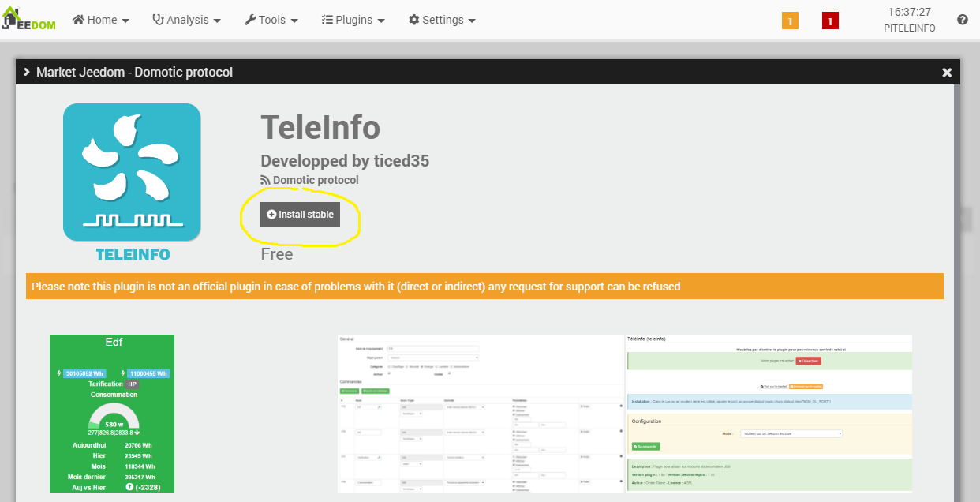980x502 pixels.
Task: Click the red alert counter badge
Action: click(x=830, y=21)
